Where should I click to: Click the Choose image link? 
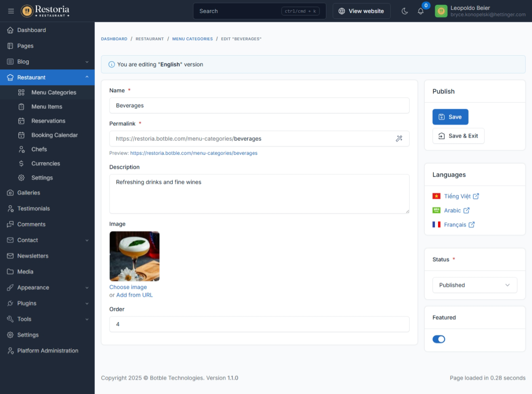point(128,287)
